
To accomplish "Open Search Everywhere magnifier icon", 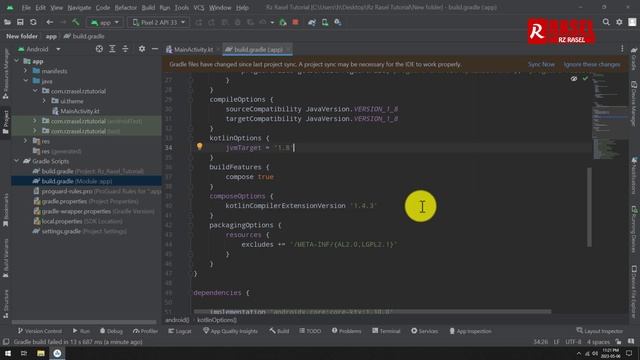I will pos(606,22).
